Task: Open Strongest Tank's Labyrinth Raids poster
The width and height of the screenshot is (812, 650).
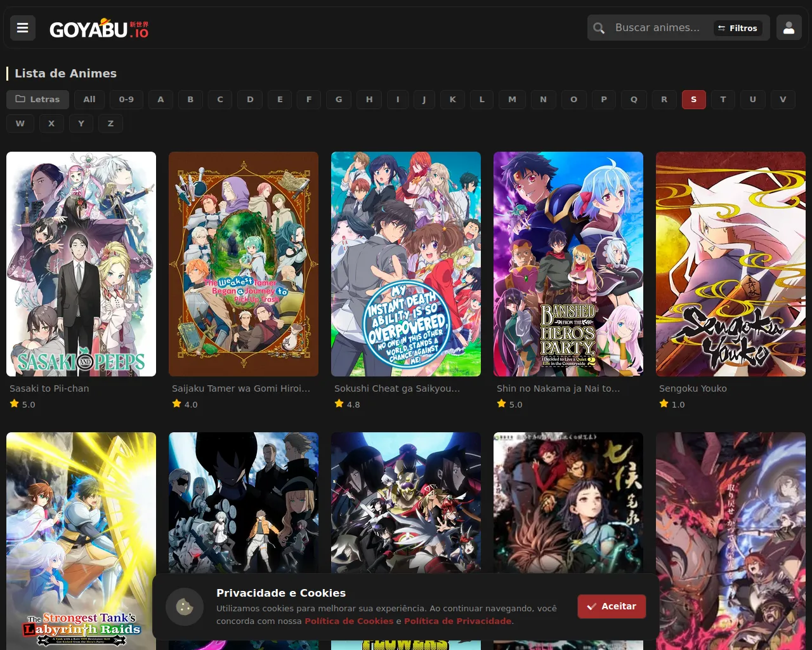Action: coord(81,541)
